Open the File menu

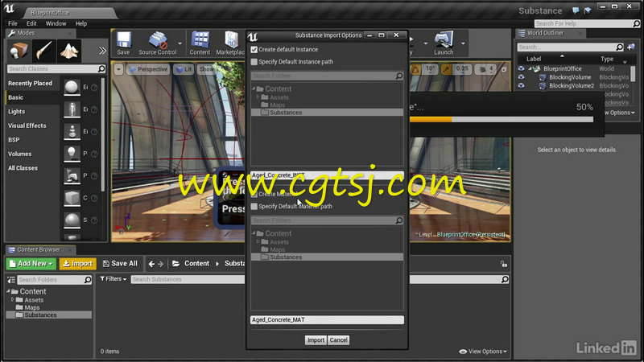13,23
